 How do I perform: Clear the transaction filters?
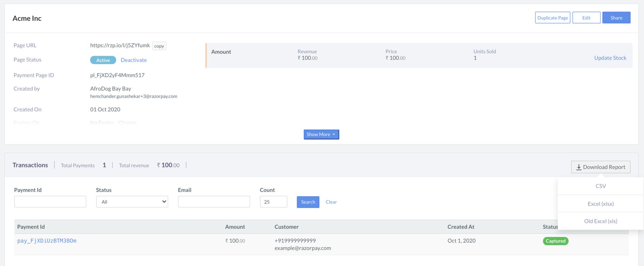coord(331,202)
